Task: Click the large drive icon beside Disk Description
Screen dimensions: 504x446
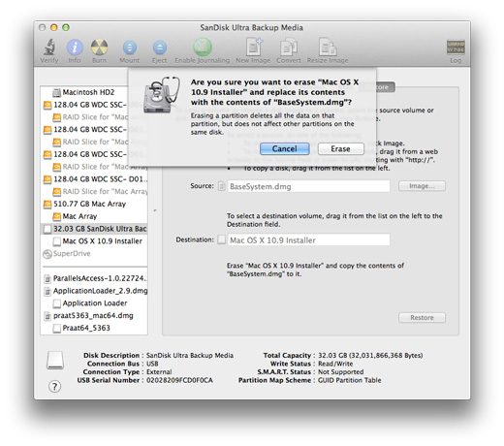Action: pyautogui.click(x=55, y=361)
